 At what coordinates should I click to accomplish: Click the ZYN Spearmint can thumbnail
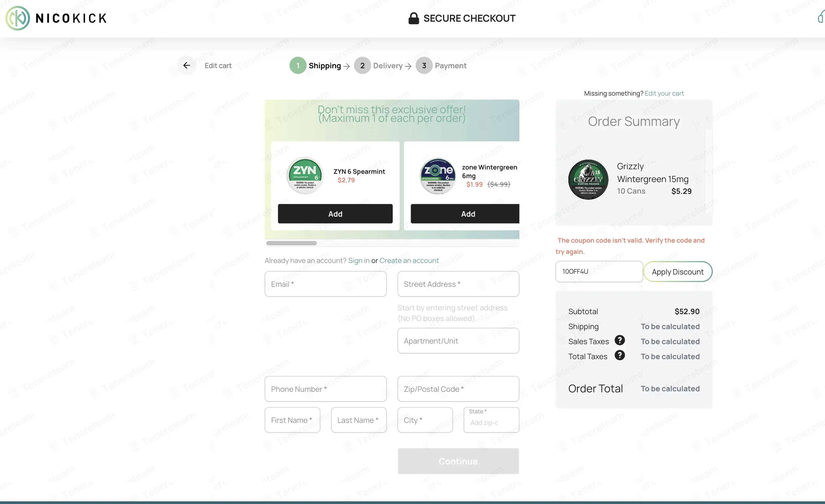(x=305, y=175)
